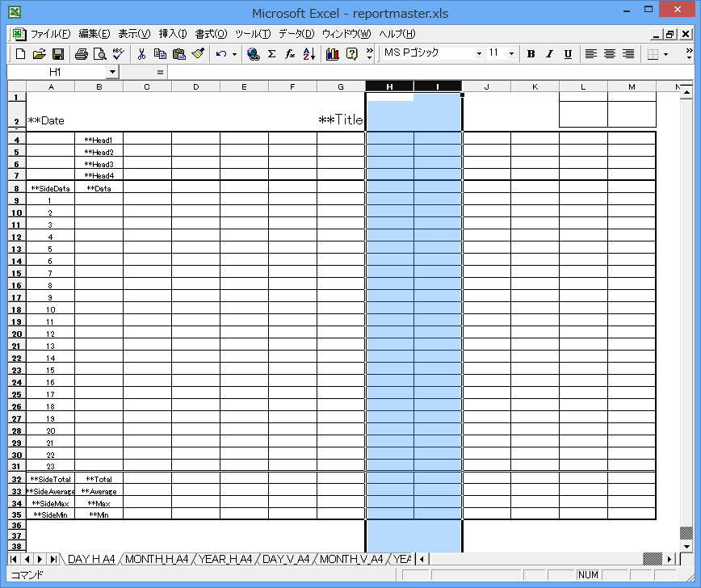Click the Save icon in toolbar
Screen dimensions: 701x588
(58, 54)
